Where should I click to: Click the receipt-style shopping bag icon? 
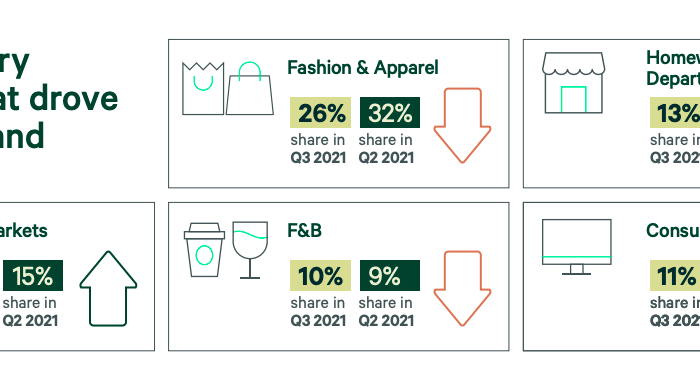point(203,88)
